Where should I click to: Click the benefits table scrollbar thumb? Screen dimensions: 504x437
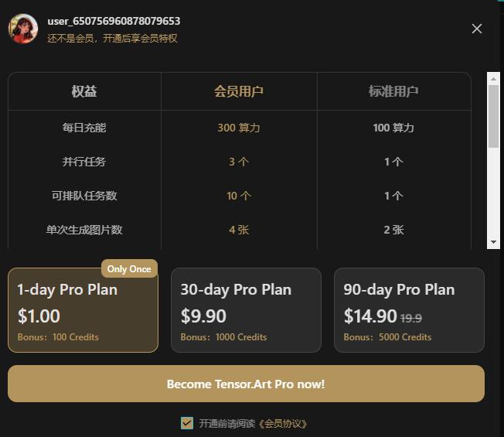click(493, 117)
